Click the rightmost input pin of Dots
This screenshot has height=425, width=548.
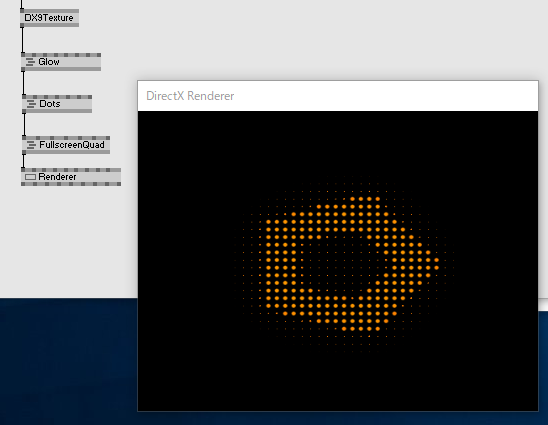pos(90,97)
